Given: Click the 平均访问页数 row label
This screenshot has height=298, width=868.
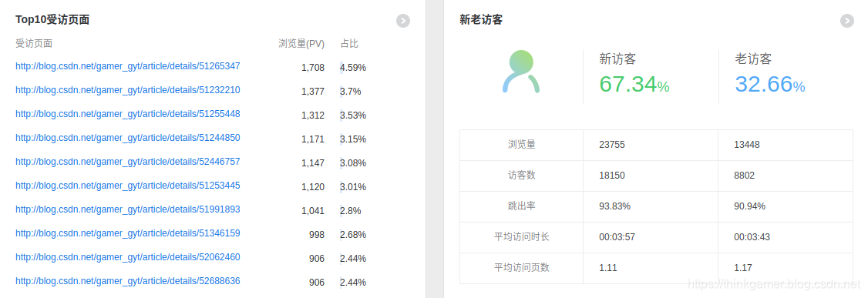Looking at the screenshot, I should tap(521, 268).
